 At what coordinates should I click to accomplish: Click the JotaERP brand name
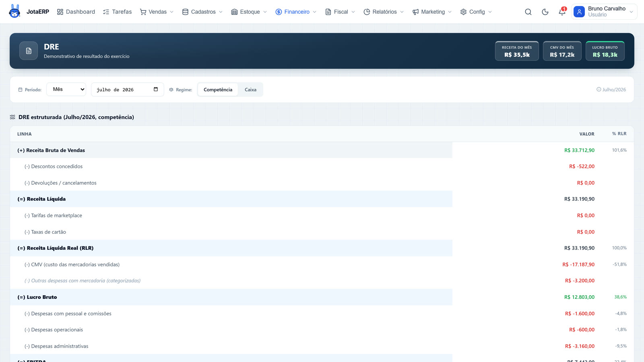tap(38, 12)
